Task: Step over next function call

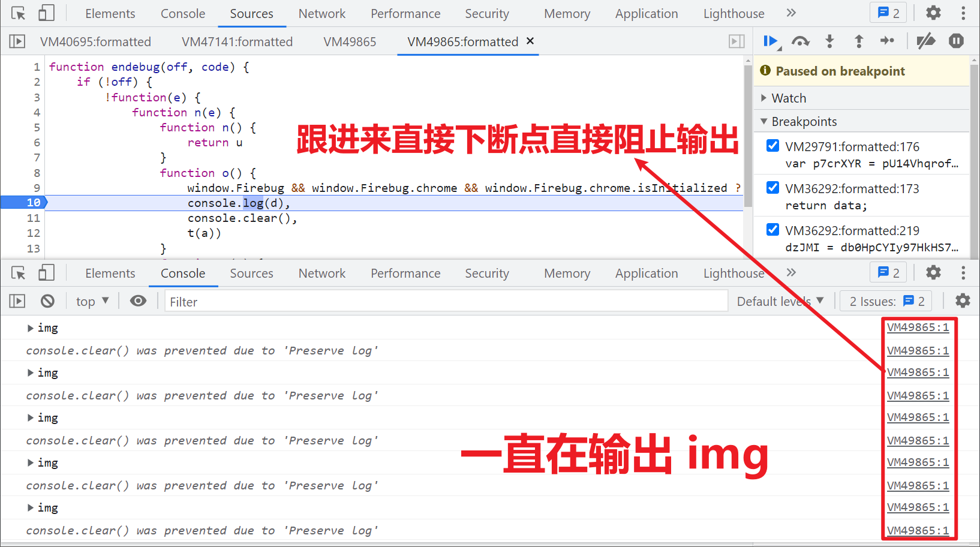Action: click(x=800, y=41)
